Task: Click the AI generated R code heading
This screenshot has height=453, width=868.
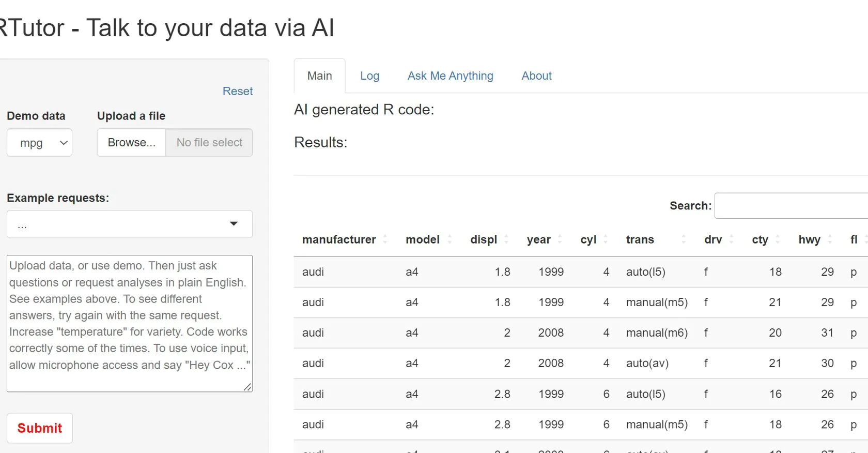Action: 364,110
